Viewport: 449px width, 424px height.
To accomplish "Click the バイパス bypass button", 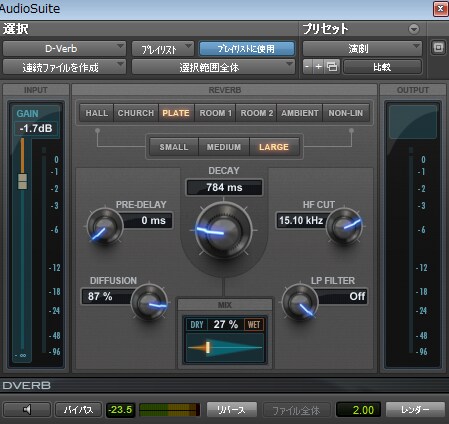I will [x=78, y=409].
